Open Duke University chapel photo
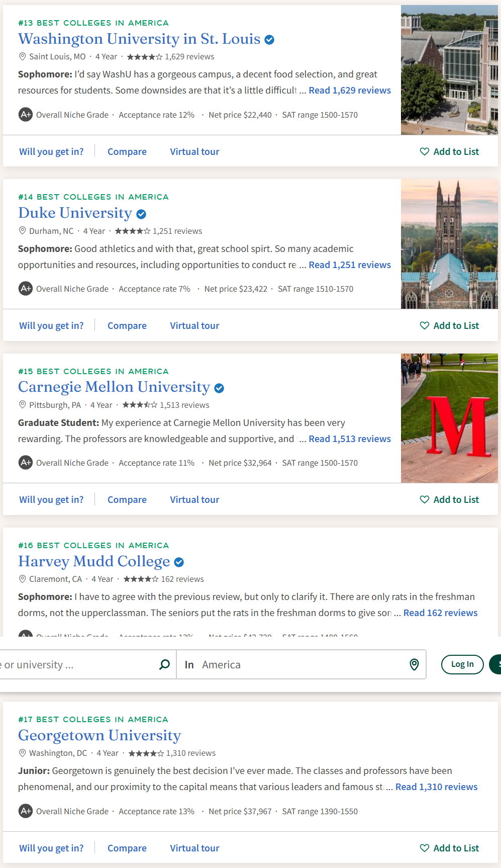The image size is (501, 868). click(449, 244)
